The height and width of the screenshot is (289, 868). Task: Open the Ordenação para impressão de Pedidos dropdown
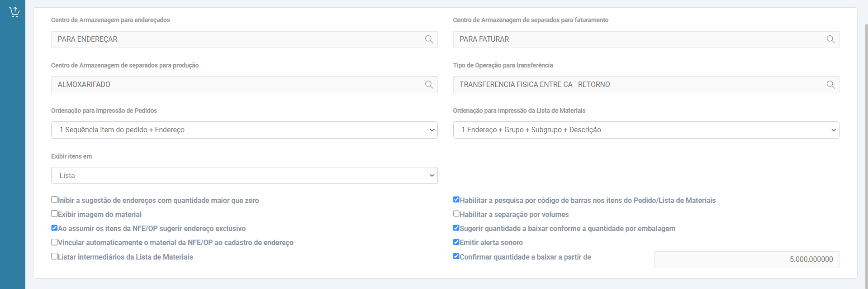(x=244, y=130)
